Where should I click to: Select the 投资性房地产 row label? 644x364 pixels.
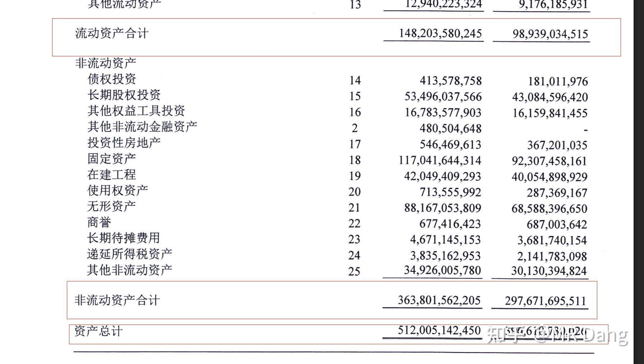124,143
